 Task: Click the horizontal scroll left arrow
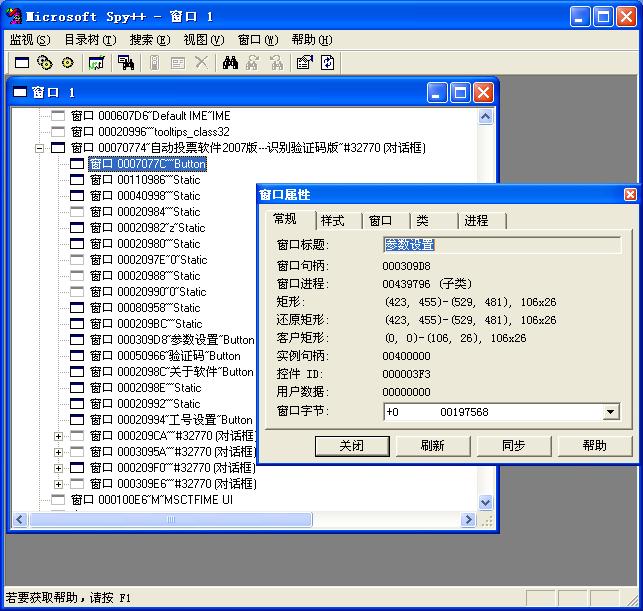[20, 520]
